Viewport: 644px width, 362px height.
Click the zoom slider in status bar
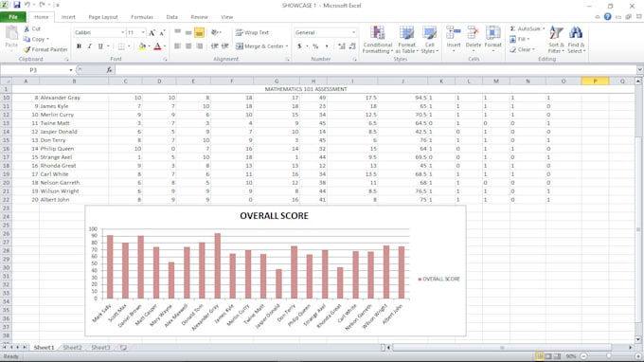[609, 356]
